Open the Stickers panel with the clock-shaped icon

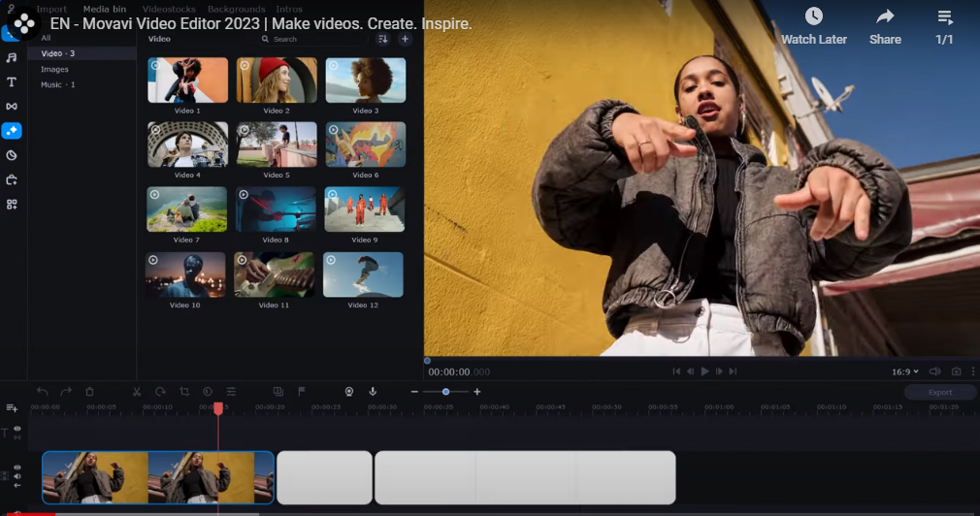pos(12,155)
